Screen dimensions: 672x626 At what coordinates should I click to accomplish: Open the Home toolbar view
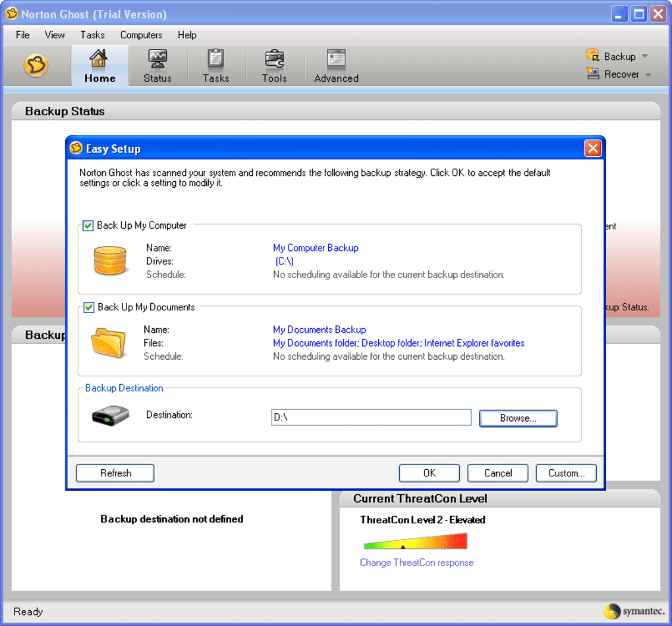tap(99, 65)
